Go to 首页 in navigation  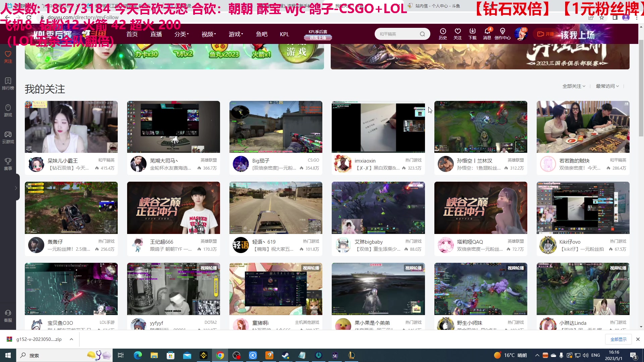(x=132, y=34)
